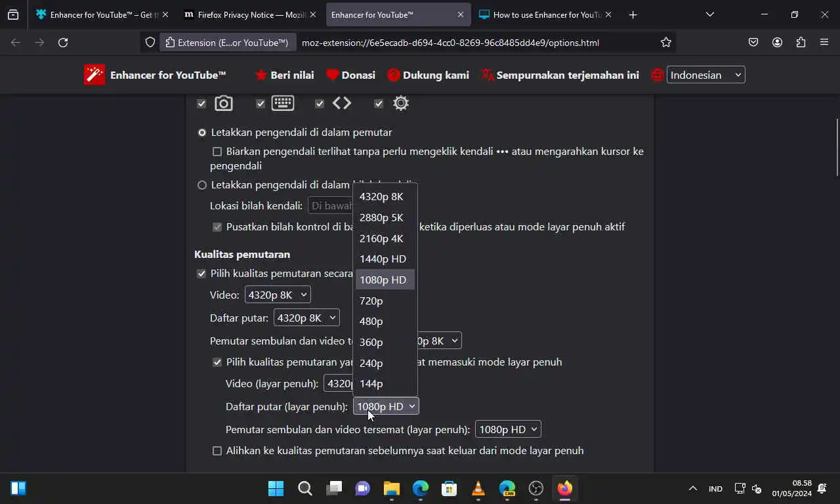Toggle checkbox beside keyboard icon
840x504 pixels.
click(x=261, y=104)
